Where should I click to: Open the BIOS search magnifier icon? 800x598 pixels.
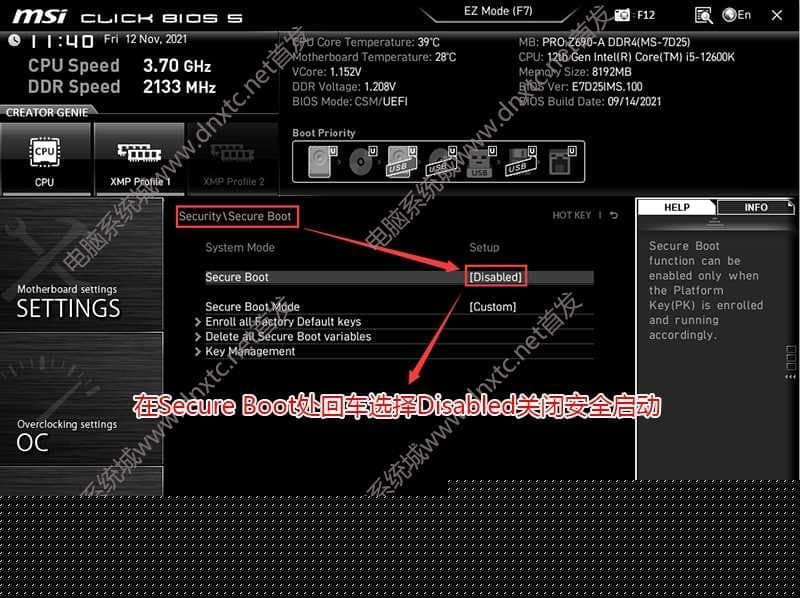(x=704, y=15)
